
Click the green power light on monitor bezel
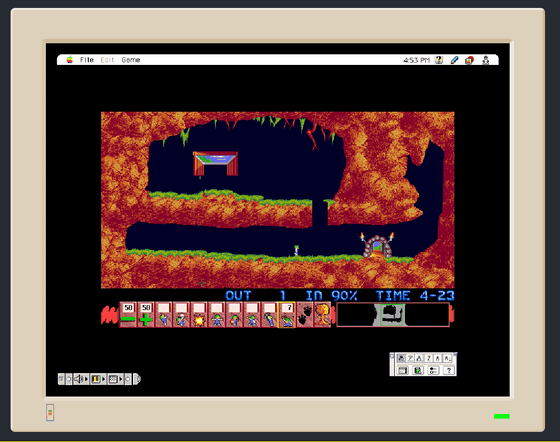tap(502, 416)
